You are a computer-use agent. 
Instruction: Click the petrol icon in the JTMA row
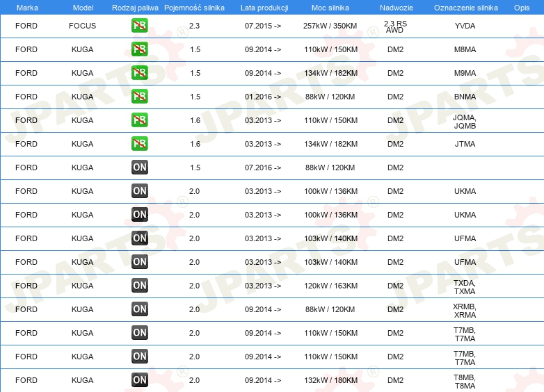tap(139, 143)
